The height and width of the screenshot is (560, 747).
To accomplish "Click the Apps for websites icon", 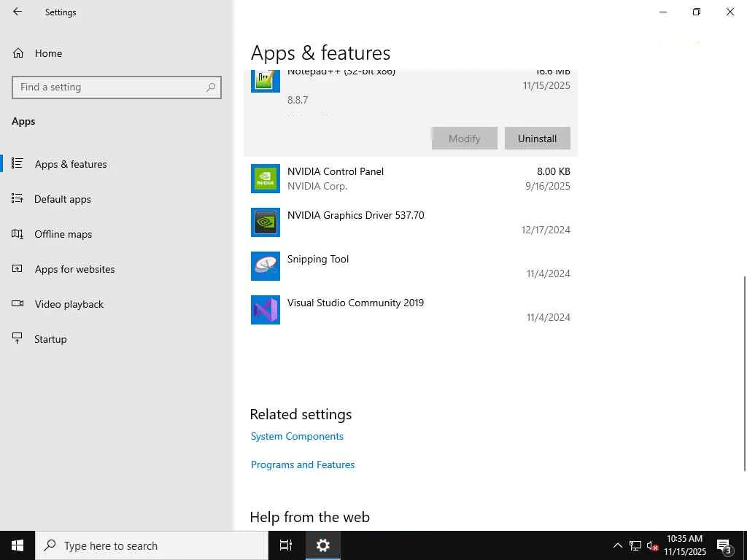I will (18, 268).
